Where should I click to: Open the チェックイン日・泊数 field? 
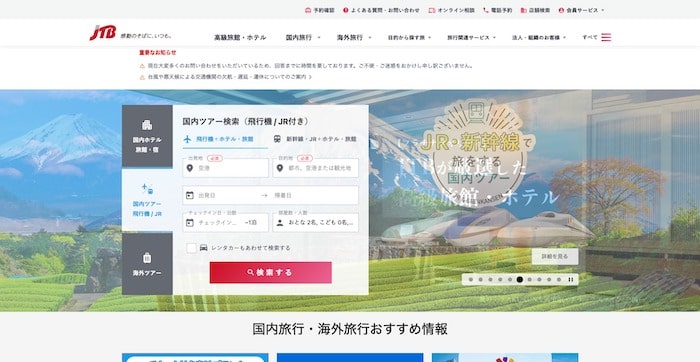click(x=225, y=222)
